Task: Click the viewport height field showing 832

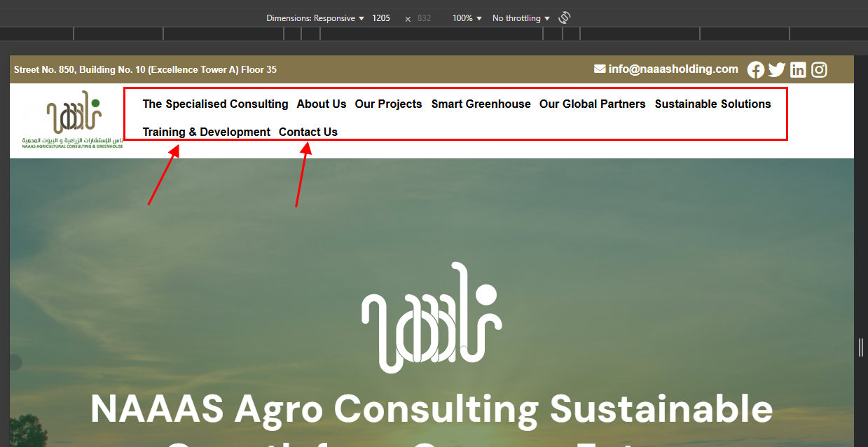Action: (425, 18)
